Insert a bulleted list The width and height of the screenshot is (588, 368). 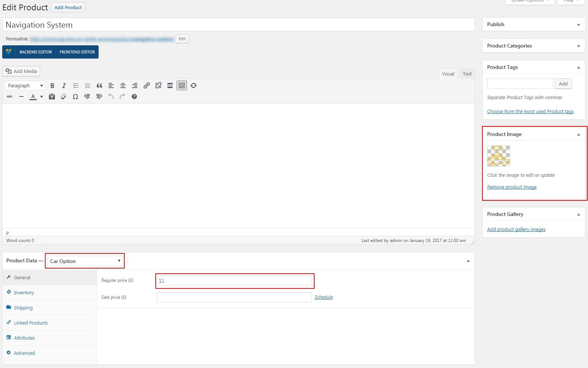76,85
